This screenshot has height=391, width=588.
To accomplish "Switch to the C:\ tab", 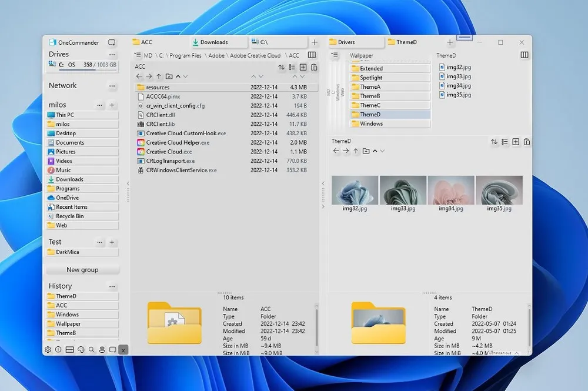I will click(x=279, y=42).
